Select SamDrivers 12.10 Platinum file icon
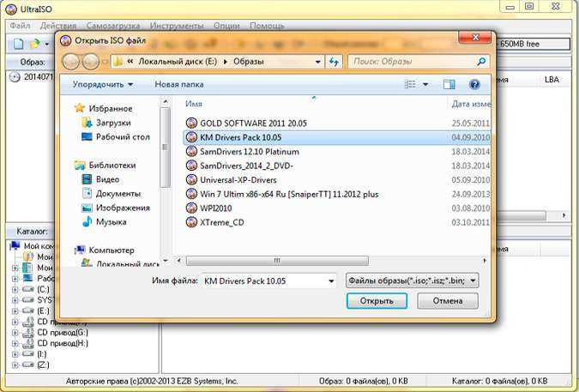579x392 pixels. pyautogui.click(x=191, y=151)
